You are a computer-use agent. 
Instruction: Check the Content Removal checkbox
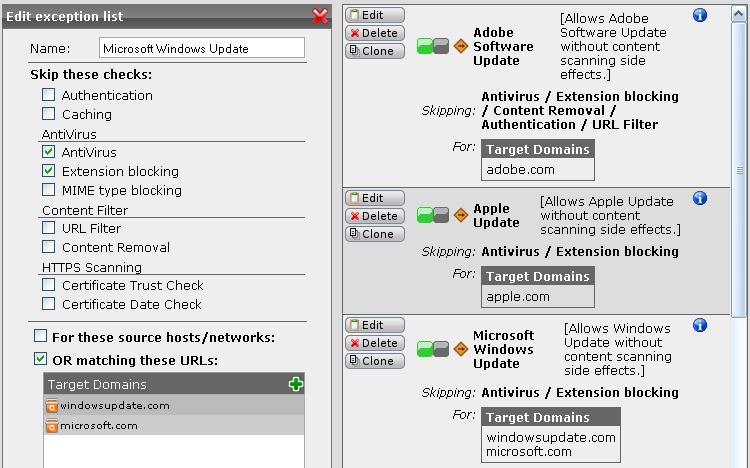point(48,247)
